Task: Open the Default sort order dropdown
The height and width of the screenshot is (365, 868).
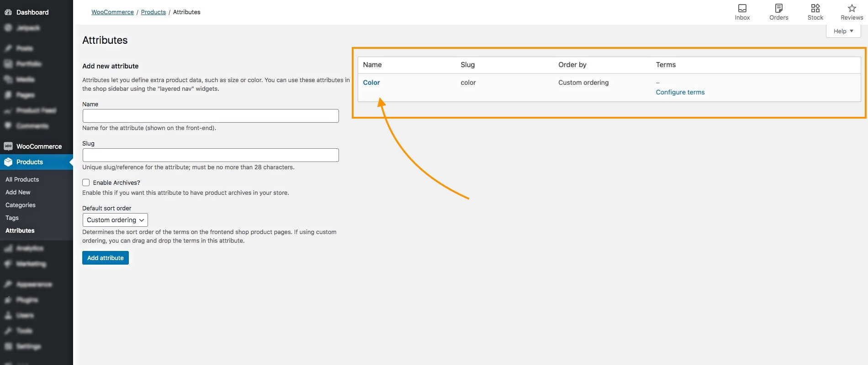Action: tap(115, 220)
